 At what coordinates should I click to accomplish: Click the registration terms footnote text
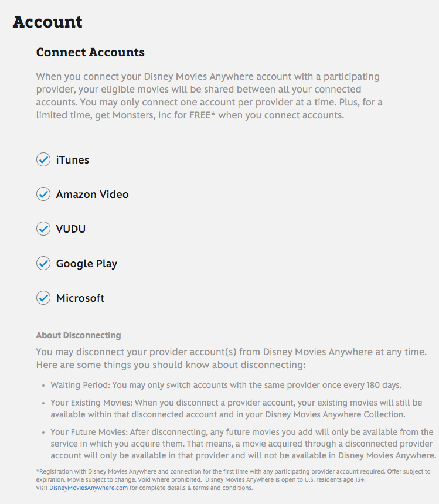pyautogui.click(x=233, y=475)
